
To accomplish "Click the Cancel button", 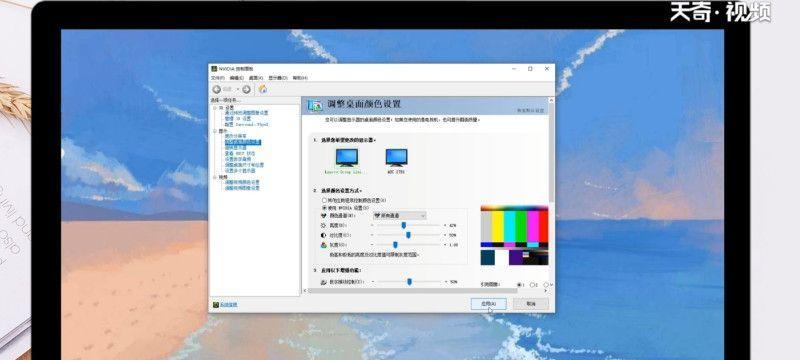I will [x=531, y=303].
